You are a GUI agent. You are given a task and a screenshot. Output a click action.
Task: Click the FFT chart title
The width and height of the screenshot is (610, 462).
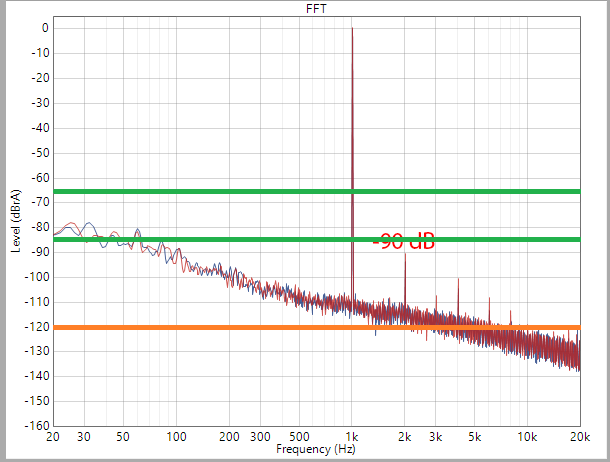click(316, 9)
